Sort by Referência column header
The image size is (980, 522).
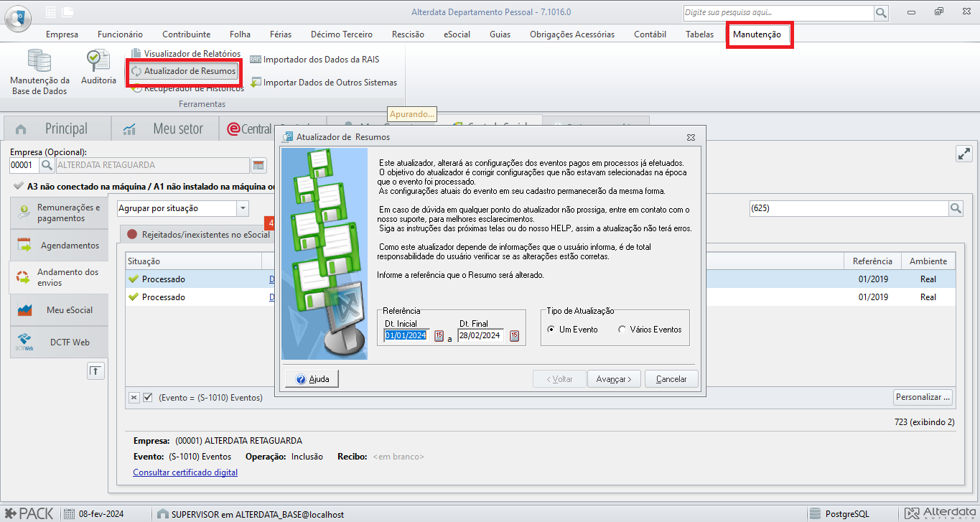click(x=872, y=261)
